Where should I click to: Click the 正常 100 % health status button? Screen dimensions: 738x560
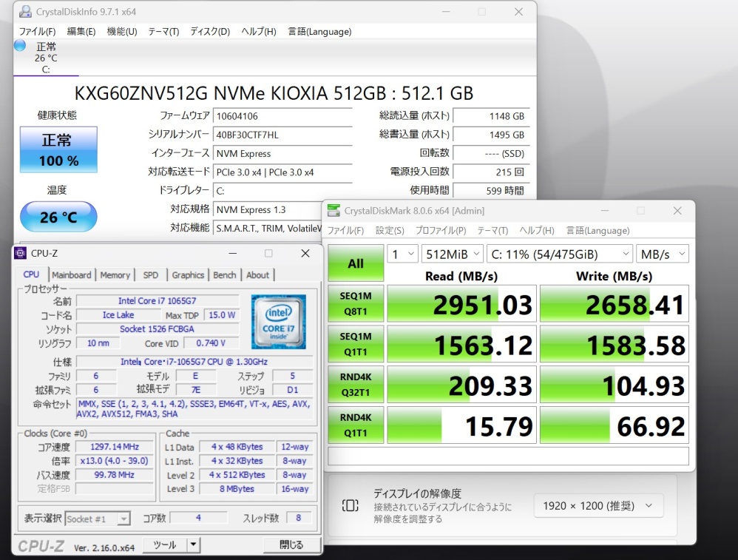click(x=58, y=149)
